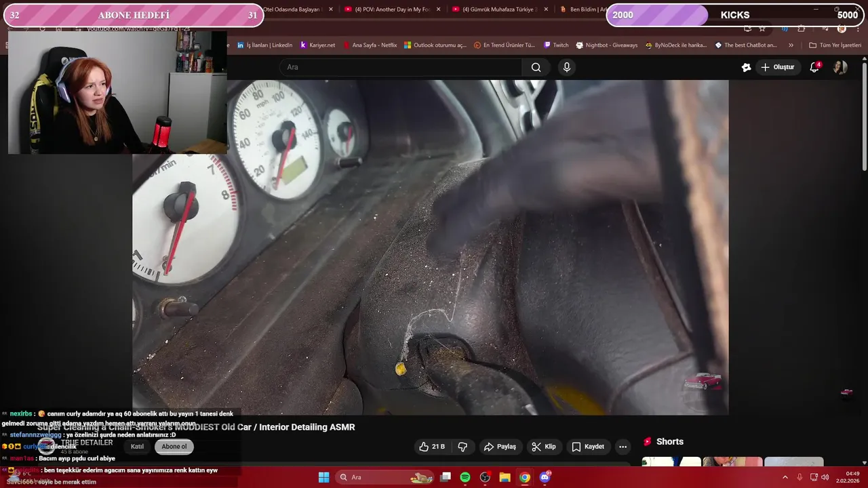Image resolution: width=868 pixels, height=488 pixels.
Task: Open En Trend Ürünler bookmark
Action: [505, 45]
